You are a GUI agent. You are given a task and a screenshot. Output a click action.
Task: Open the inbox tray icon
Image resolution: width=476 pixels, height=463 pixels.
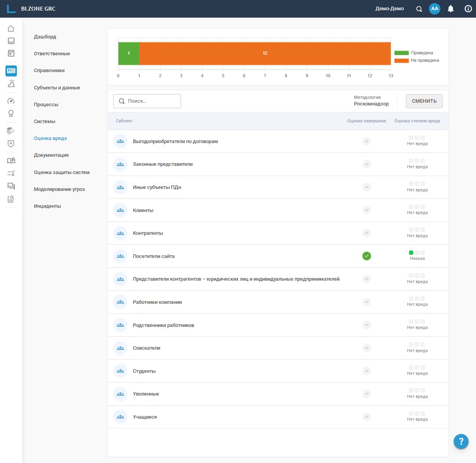11,41
